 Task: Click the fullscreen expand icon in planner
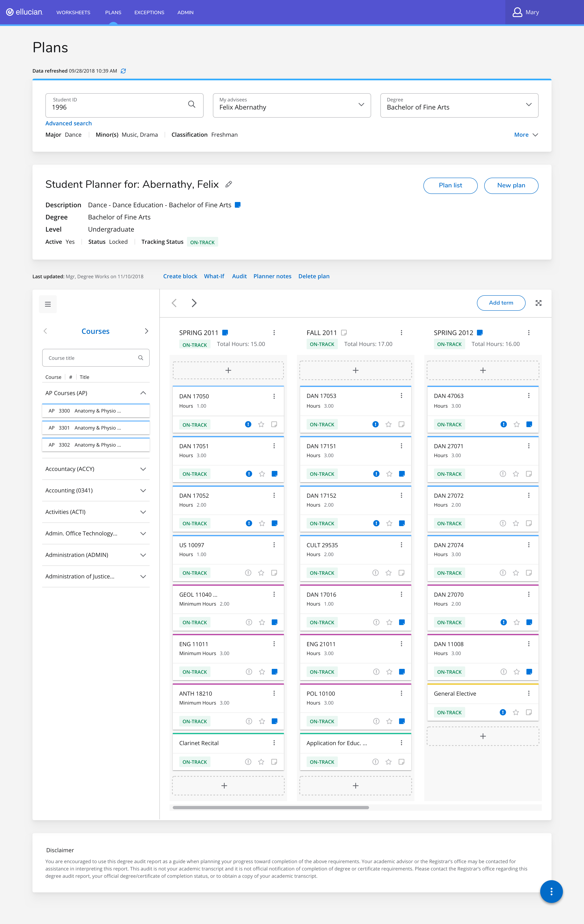pyautogui.click(x=538, y=303)
